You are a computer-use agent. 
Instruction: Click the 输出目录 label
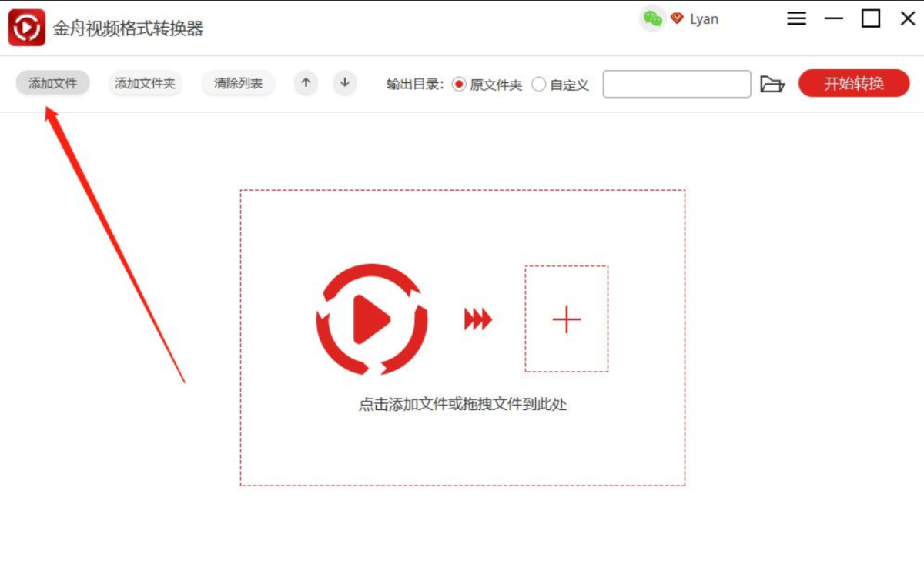[415, 85]
